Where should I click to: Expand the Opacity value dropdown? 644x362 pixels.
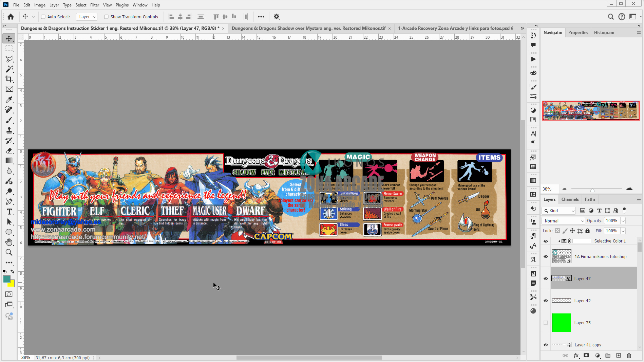click(623, 221)
